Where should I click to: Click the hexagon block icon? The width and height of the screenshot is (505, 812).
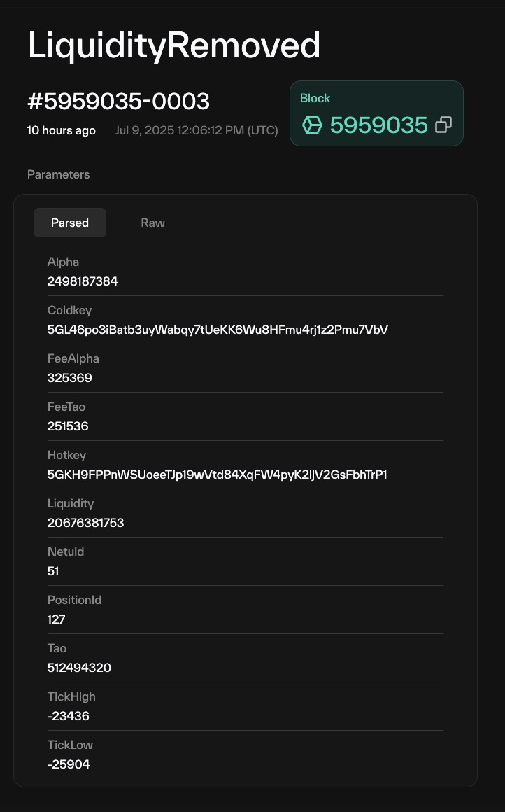click(312, 125)
